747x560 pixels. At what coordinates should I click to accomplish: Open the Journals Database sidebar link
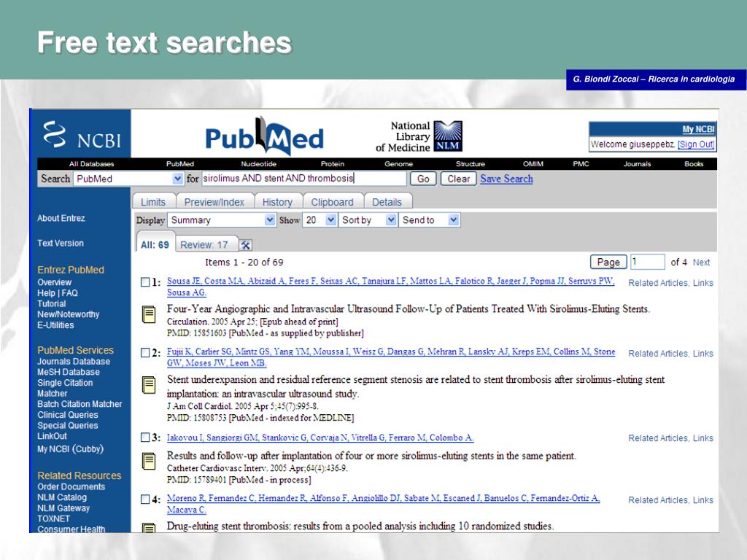74,362
